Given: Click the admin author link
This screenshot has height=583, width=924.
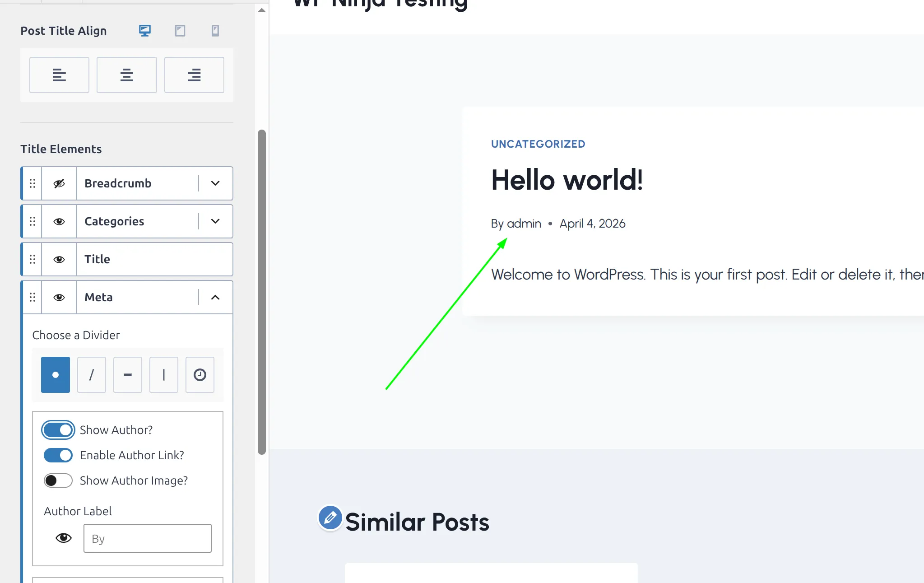Looking at the screenshot, I should (x=524, y=224).
